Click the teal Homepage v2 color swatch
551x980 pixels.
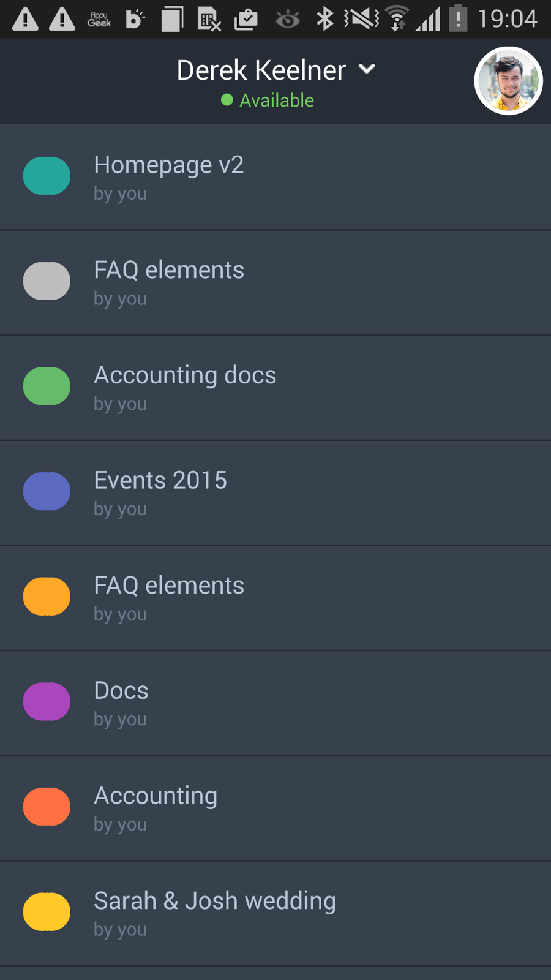click(47, 176)
